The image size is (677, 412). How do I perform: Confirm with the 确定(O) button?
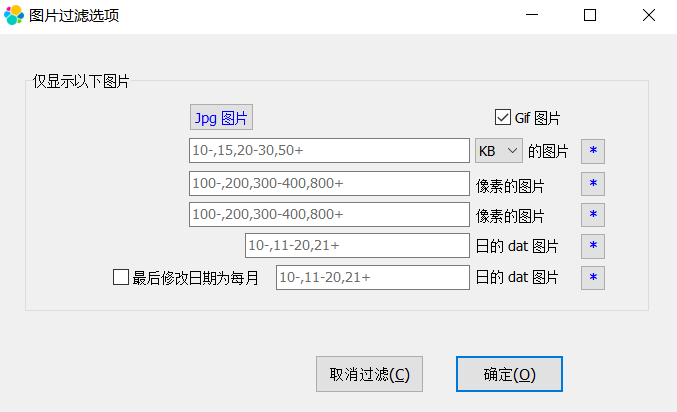tap(509, 374)
